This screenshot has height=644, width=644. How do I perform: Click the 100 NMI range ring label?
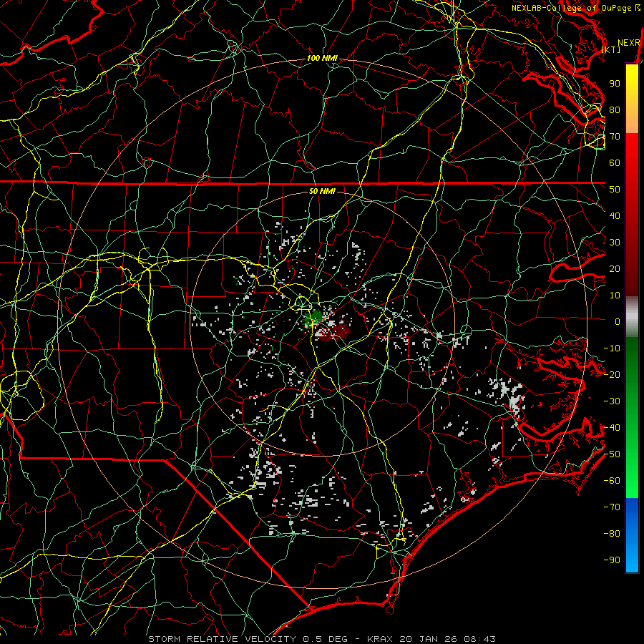click(x=323, y=59)
